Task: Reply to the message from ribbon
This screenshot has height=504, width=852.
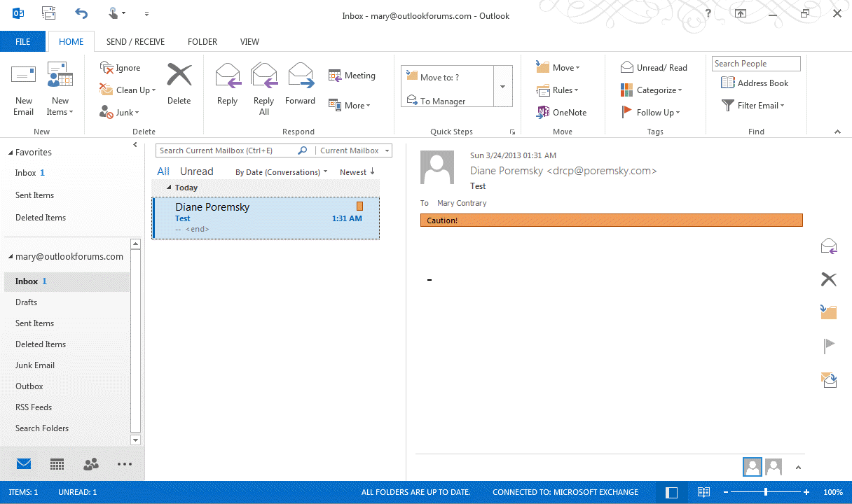Action: pos(228,84)
